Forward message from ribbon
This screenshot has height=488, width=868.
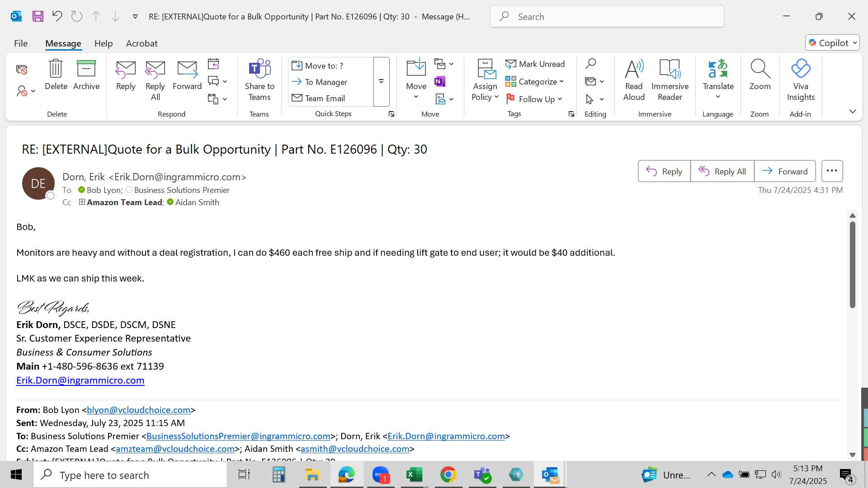[187, 75]
